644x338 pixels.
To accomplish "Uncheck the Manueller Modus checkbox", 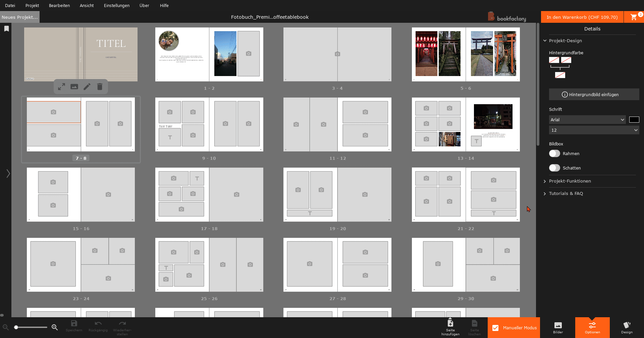I will tap(495, 328).
